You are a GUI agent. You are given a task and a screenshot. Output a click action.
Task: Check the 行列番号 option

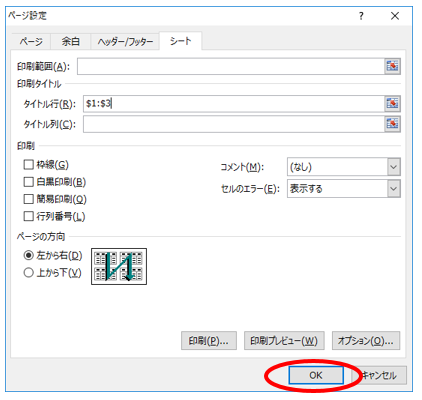tap(29, 216)
